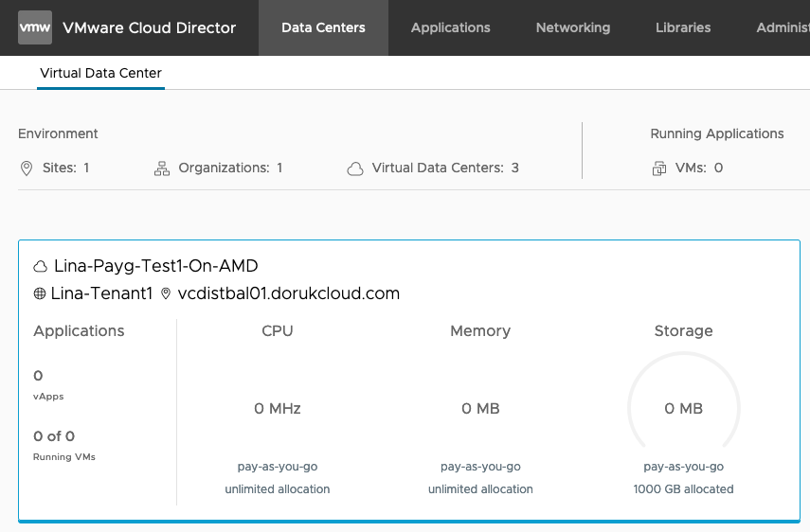Screen dimensions: 810x532
Task: Open the Administration menu item
Action: [x=782, y=27]
